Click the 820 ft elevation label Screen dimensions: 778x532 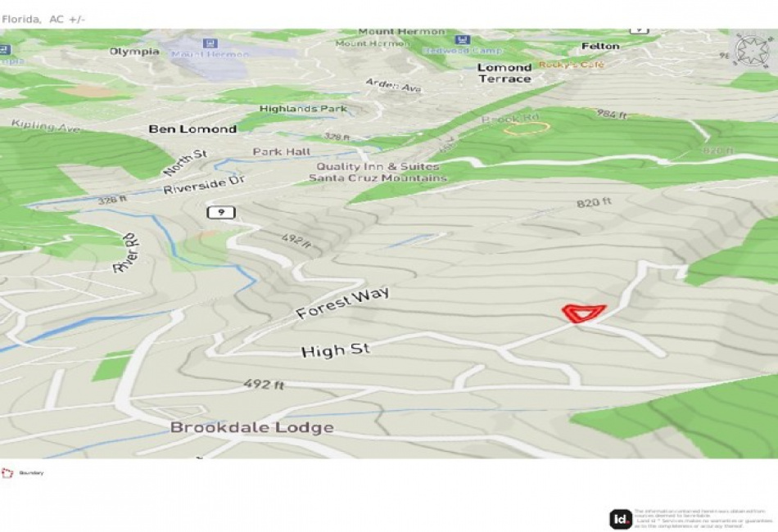594,202
